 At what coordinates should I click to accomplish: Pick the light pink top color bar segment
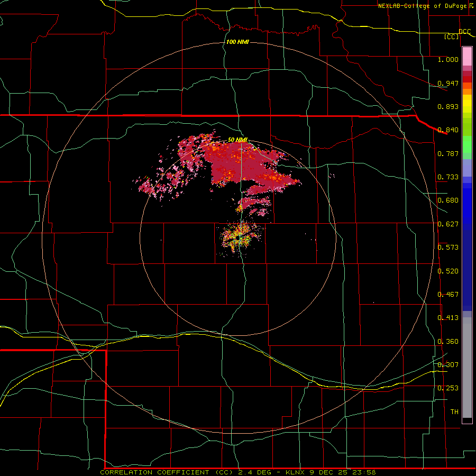[467, 56]
